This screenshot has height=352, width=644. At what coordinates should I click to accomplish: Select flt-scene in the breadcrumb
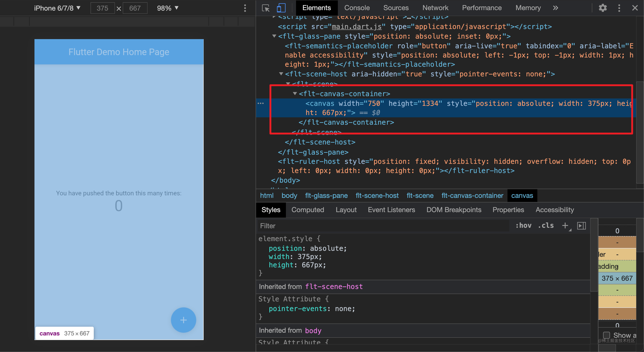click(x=420, y=195)
